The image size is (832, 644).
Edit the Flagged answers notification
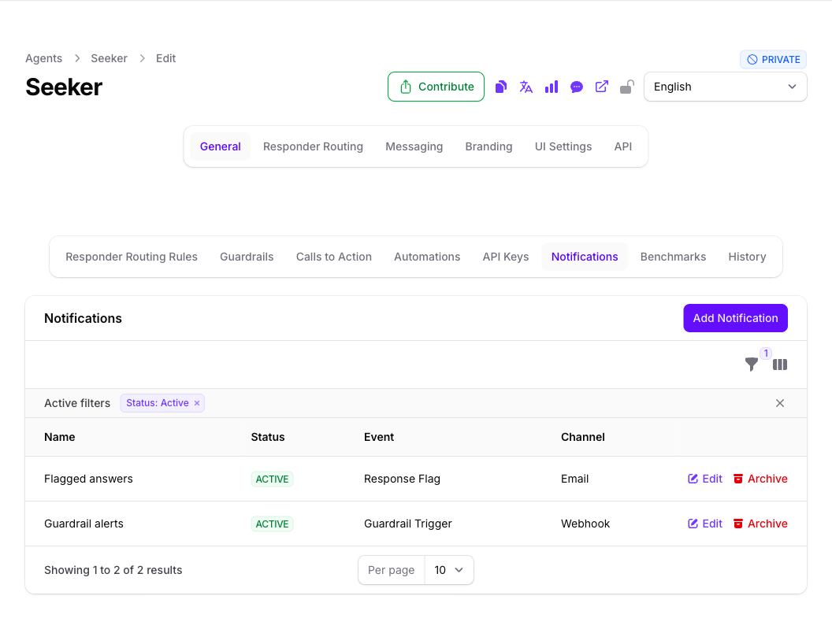(705, 479)
